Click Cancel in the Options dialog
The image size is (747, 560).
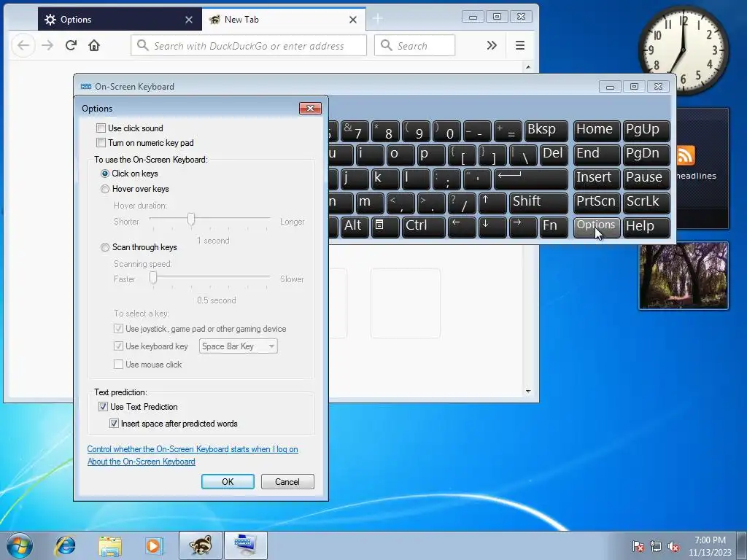point(287,481)
